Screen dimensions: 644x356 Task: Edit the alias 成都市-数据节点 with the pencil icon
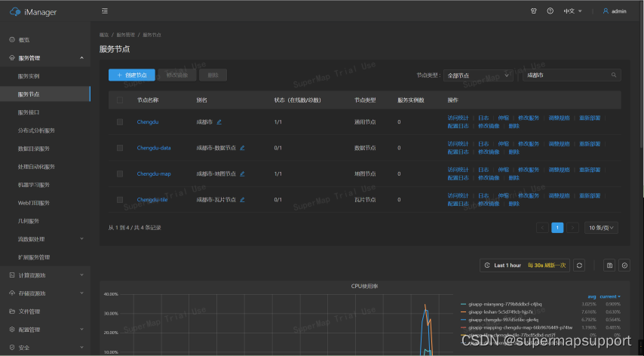point(242,148)
